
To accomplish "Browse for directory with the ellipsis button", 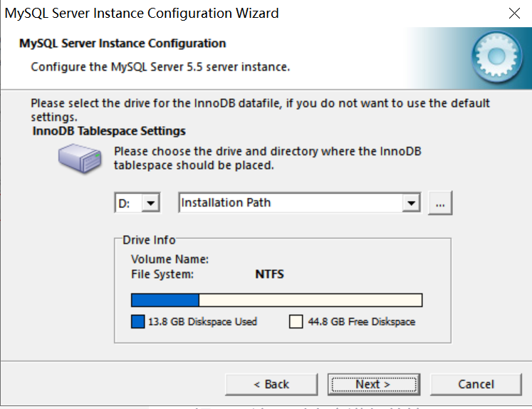I will coord(440,203).
